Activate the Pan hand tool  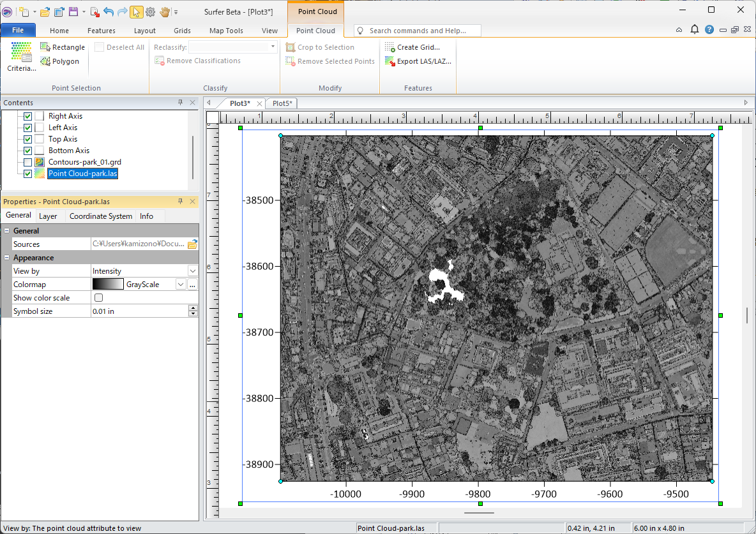[165, 11]
